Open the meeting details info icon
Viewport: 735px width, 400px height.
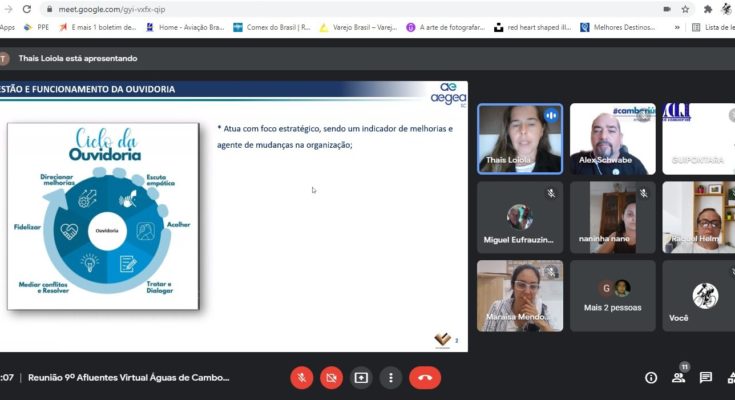(651, 378)
